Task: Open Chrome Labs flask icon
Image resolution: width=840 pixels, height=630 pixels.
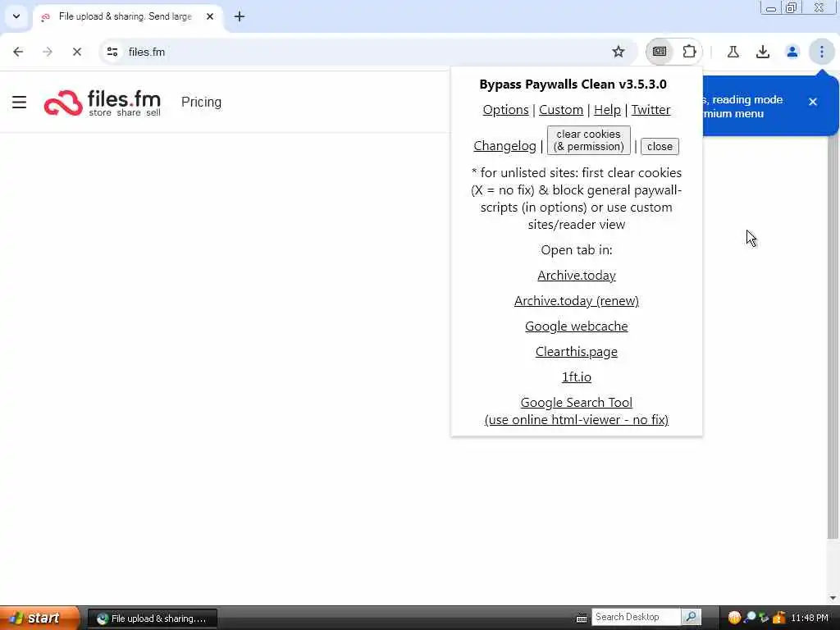Action: tap(733, 52)
